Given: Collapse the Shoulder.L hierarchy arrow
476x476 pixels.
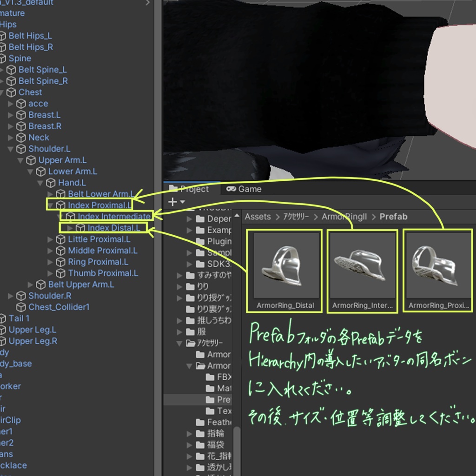Looking at the screenshot, I should pyautogui.click(x=11, y=149).
